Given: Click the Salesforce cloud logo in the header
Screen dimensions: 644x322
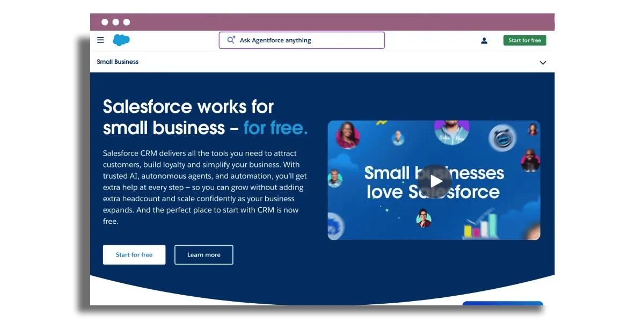Looking at the screenshot, I should click(x=121, y=40).
